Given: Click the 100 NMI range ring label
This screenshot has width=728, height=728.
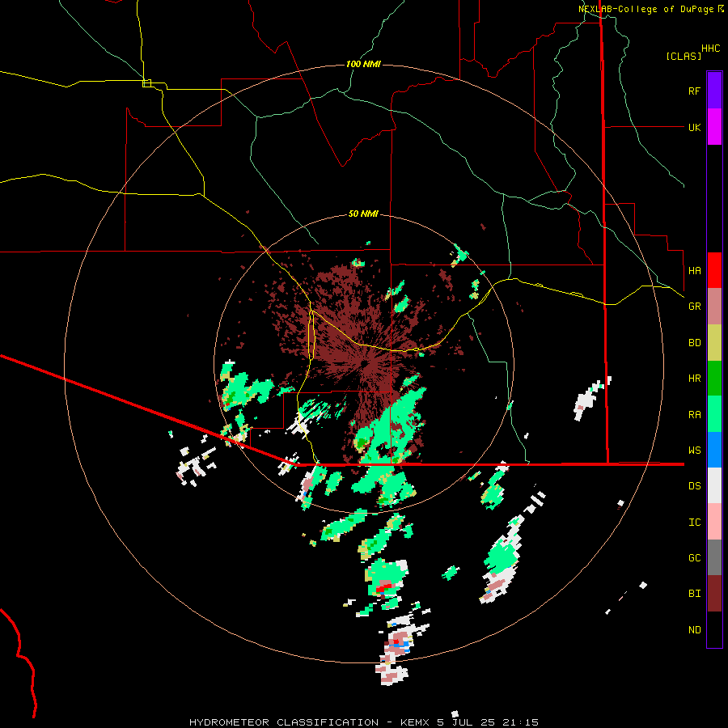Looking at the screenshot, I should pos(363,64).
